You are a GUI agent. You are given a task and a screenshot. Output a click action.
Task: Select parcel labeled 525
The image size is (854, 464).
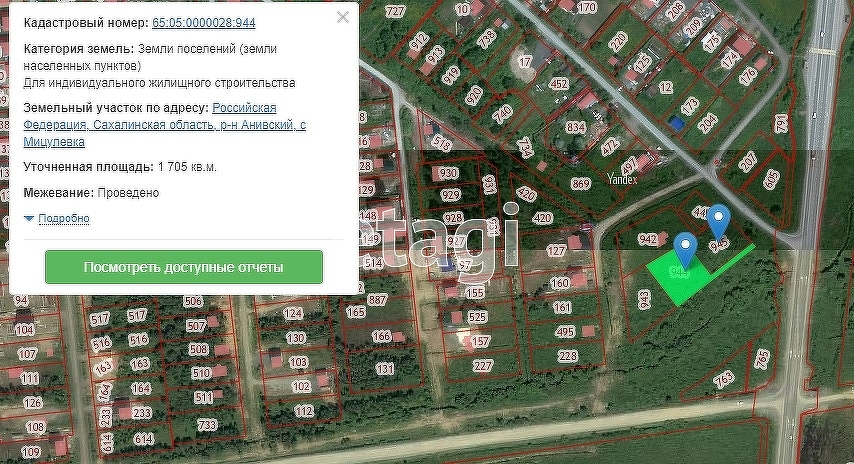477,317
